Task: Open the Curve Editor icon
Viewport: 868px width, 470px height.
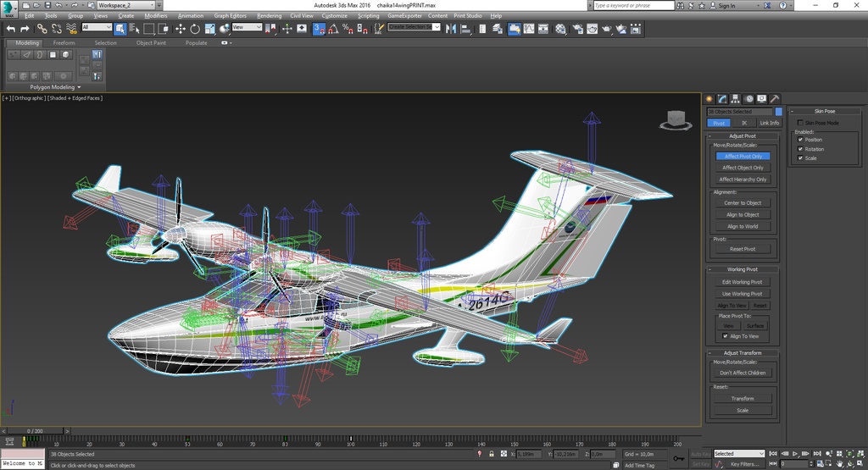Action: point(529,29)
